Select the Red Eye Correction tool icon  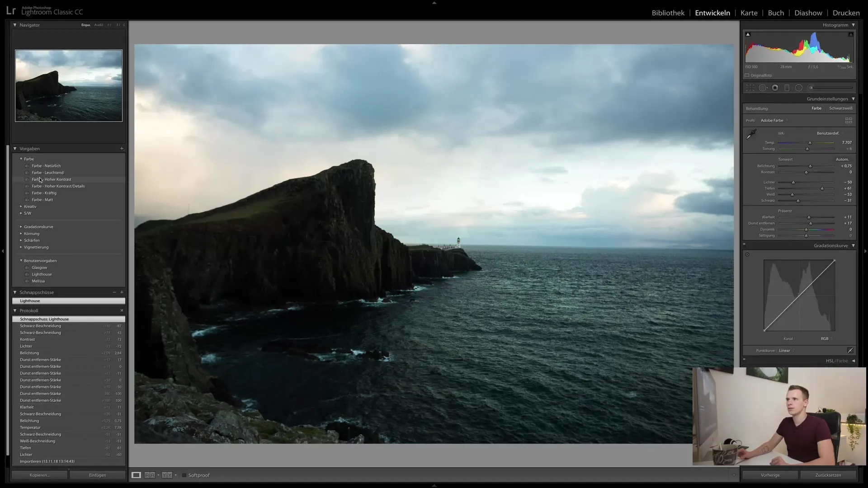[x=775, y=88]
